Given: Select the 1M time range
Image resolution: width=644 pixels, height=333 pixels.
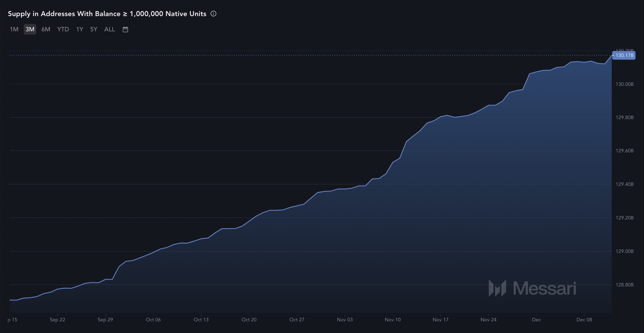Looking at the screenshot, I should click(14, 29).
